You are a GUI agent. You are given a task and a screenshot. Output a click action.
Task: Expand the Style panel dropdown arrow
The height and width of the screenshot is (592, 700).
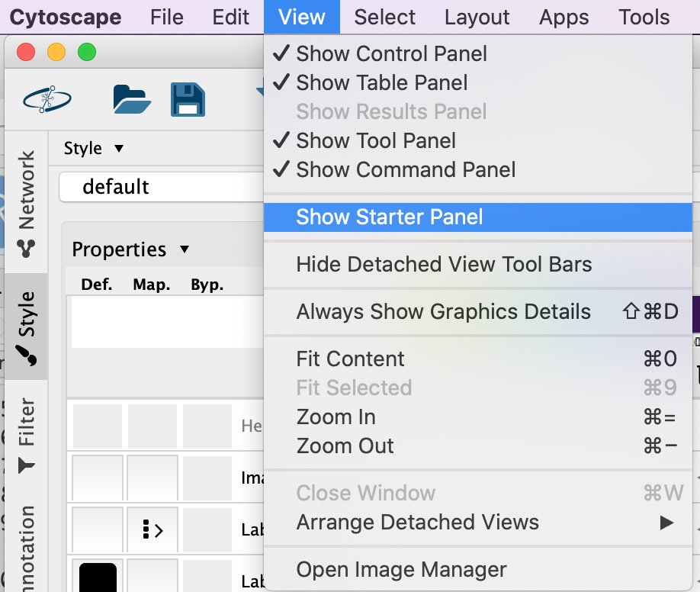tap(118, 148)
